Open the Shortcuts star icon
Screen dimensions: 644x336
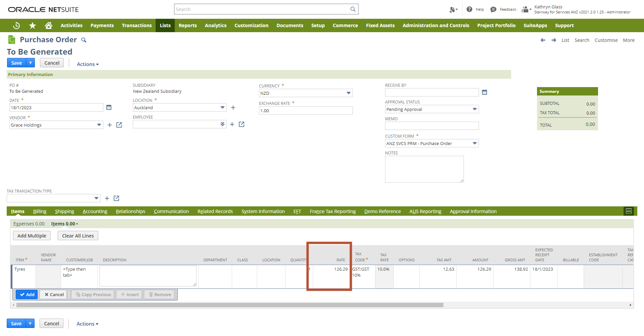point(33,25)
